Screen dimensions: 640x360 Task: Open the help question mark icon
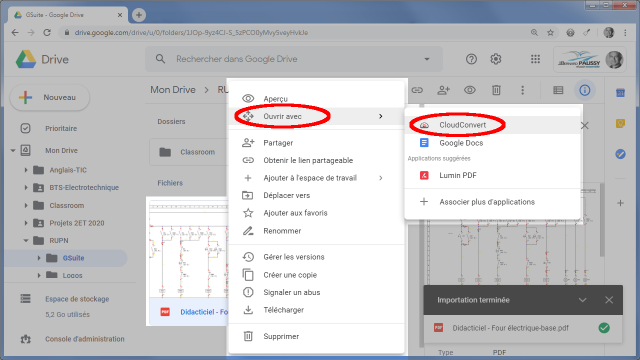471,59
